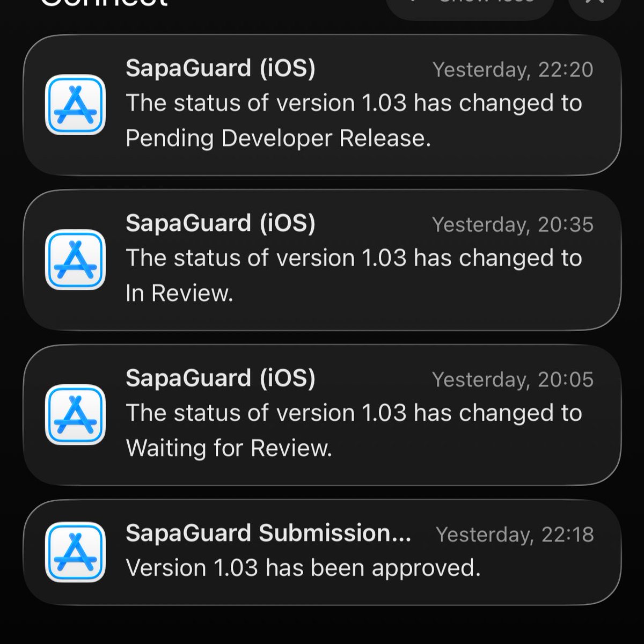Image resolution: width=644 pixels, height=644 pixels.
Task: Tap the Yesterday, 22:18 timestamp
Action: [515, 535]
